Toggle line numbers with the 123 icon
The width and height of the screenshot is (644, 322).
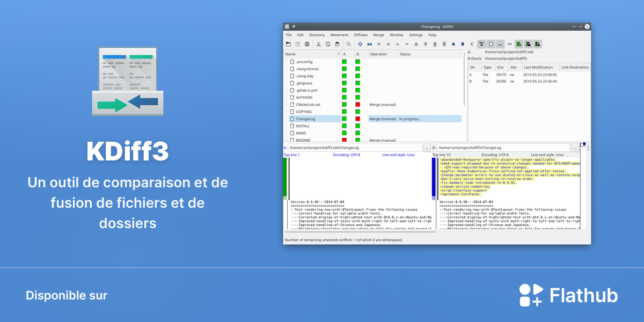pos(509,44)
